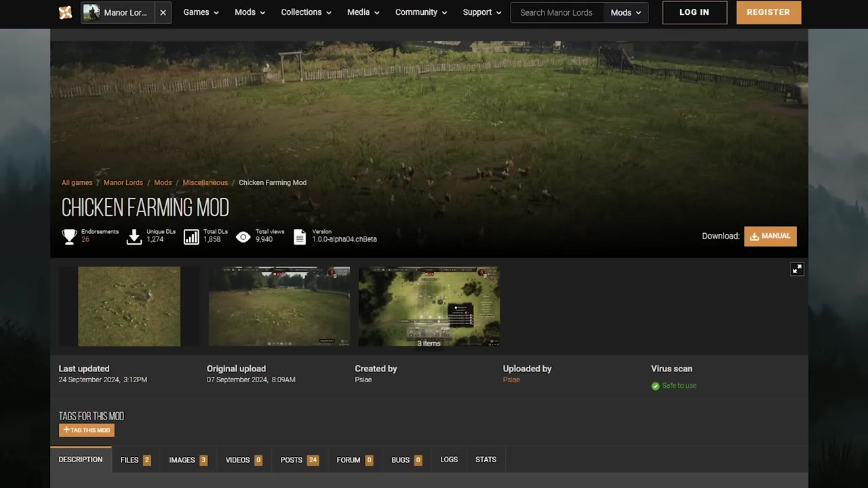Click the Endorsements count 26

[x=85, y=239]
